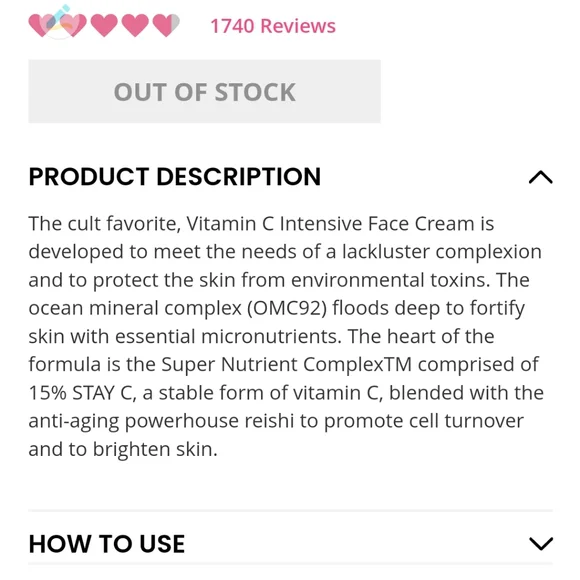Click the OUT OF STOCK button
This screenshot has height=580, width=580.
point(205,91)
